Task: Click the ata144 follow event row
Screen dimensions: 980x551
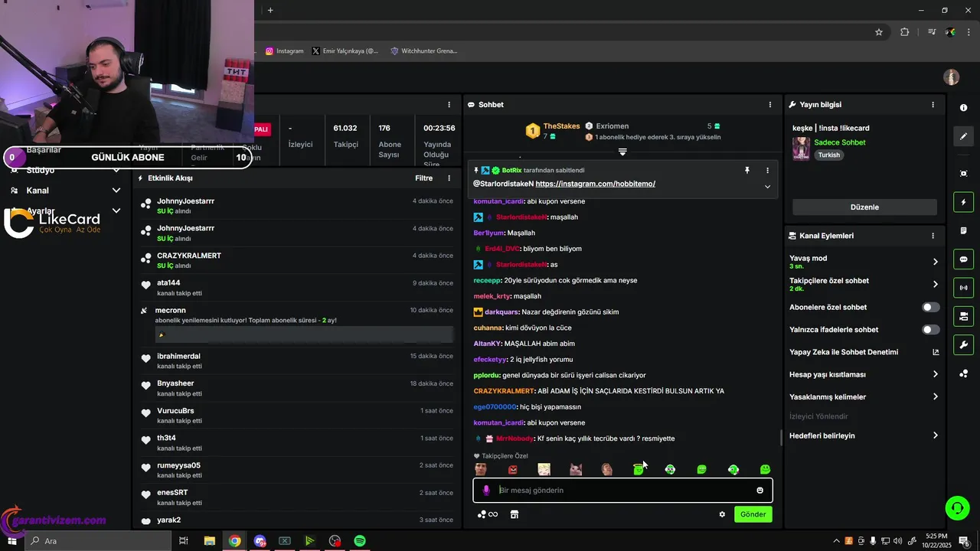Action: click(297, 288)
